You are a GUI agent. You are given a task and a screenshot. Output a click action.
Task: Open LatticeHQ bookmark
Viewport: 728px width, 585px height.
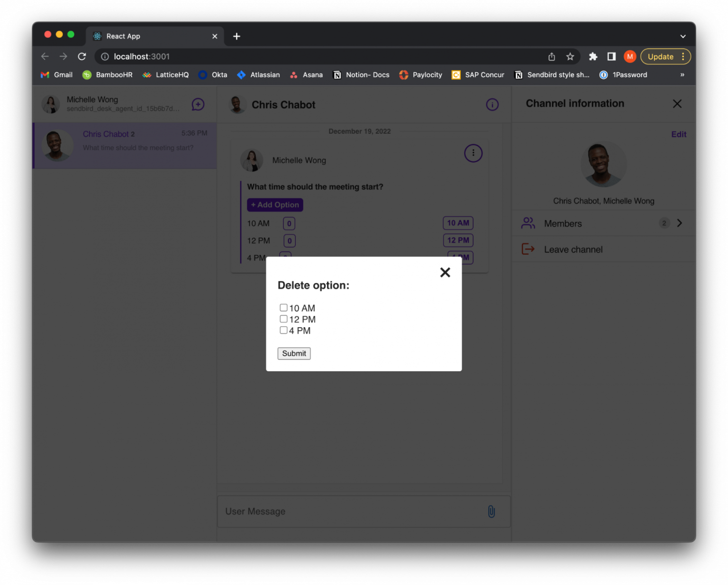pos(165,75)
